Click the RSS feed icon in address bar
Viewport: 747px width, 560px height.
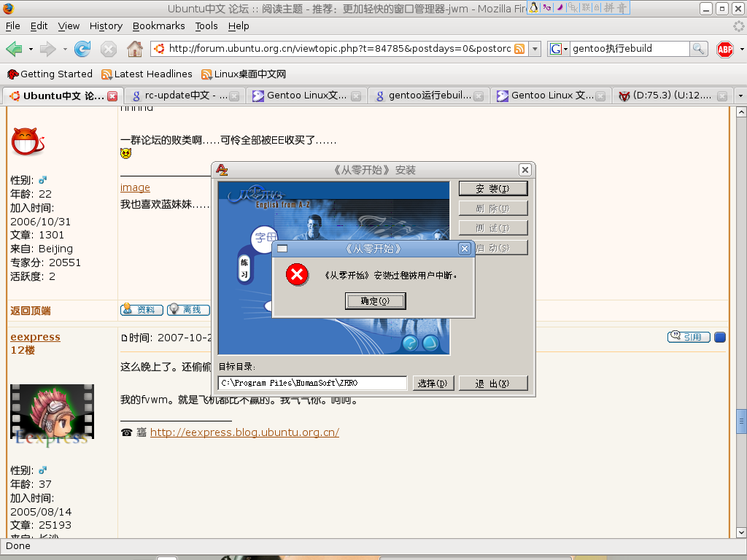519,49
